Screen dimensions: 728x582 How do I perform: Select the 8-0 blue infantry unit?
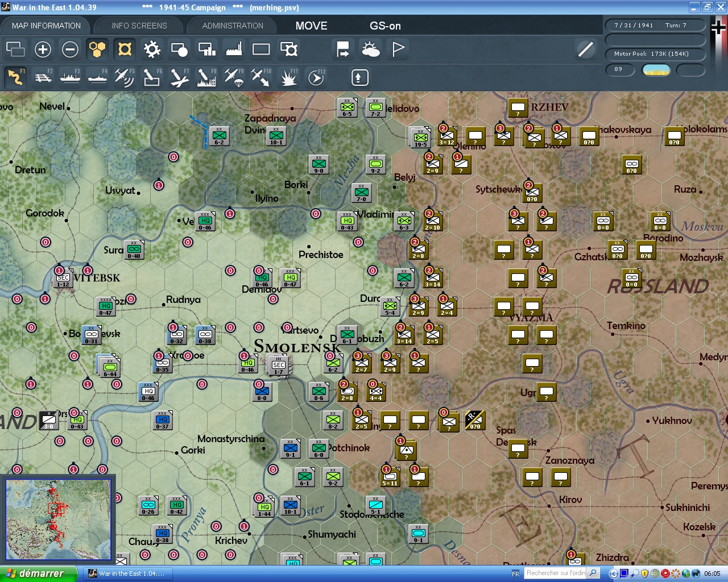tap(262, 392)
